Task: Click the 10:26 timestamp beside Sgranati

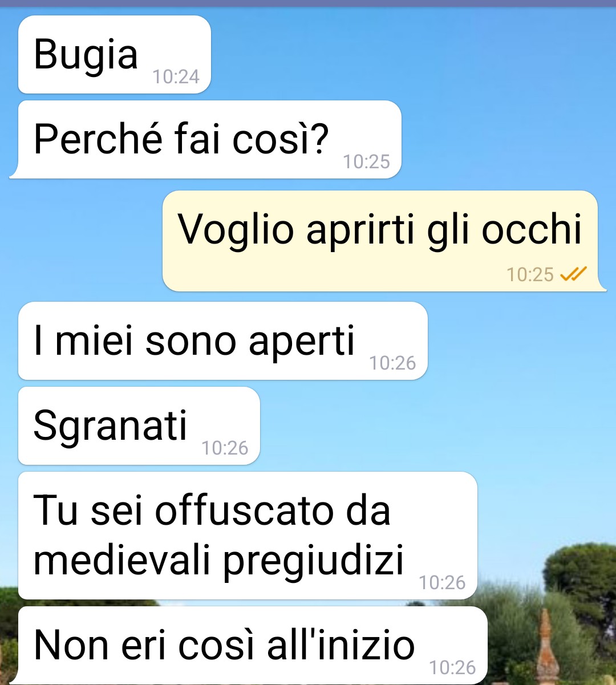Action: [x=225, y=448]
